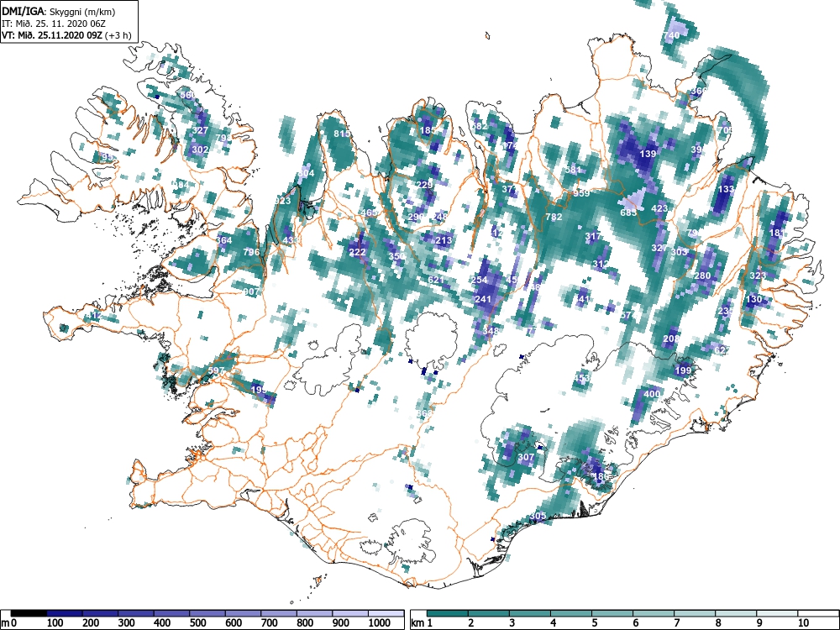Click the visibility value '581' on the map

(573, 170)
